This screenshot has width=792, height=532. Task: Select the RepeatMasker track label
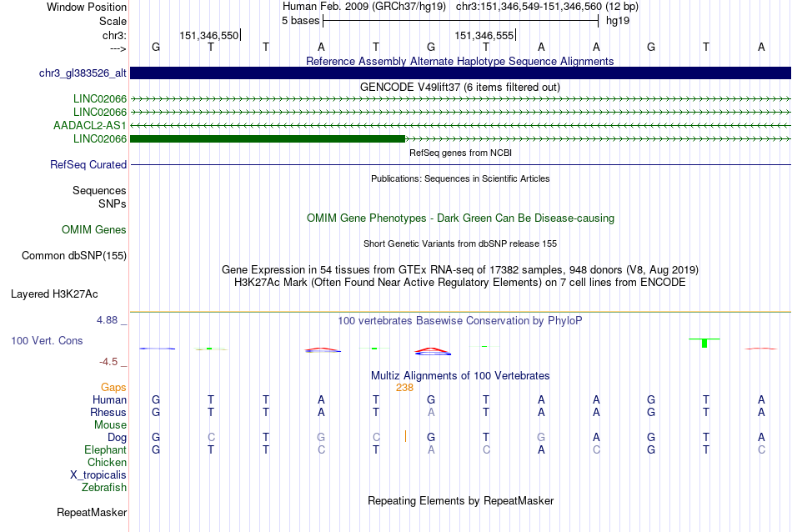[x=92, y=513]
